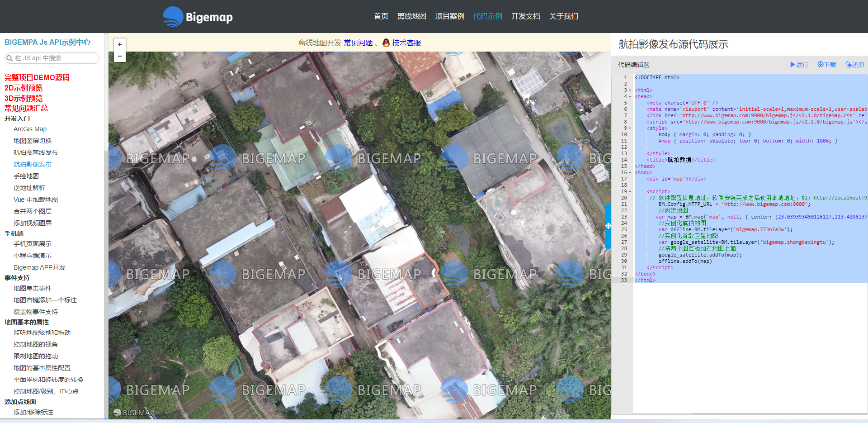Click in the JS api search field
The height and width of the screenshot is (423, 868).
pos(52,58)
